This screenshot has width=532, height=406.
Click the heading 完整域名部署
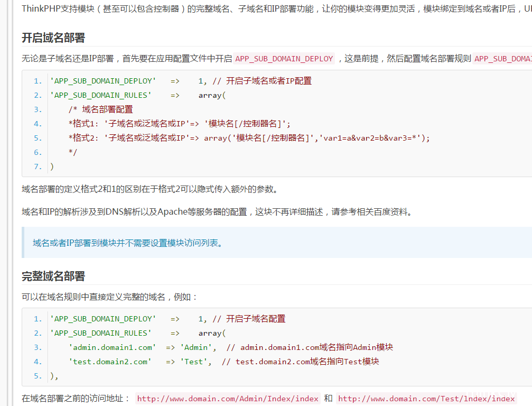[53, 276]
